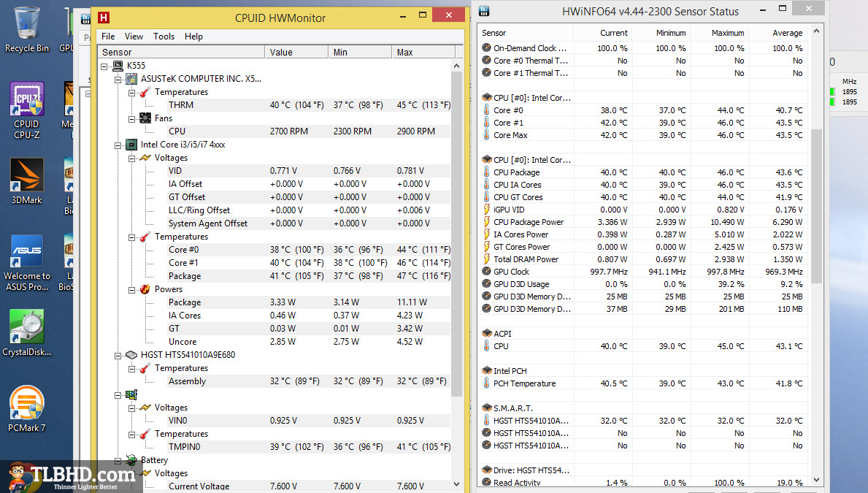
Task: Select GPU D3D Usage row
Action: click(x=642, y=284)
